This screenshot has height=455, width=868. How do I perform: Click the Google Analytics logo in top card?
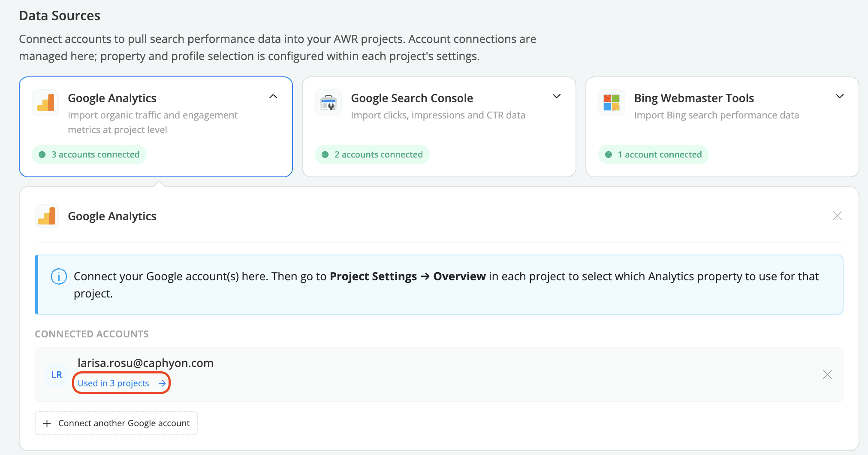(x=45, y=103)
